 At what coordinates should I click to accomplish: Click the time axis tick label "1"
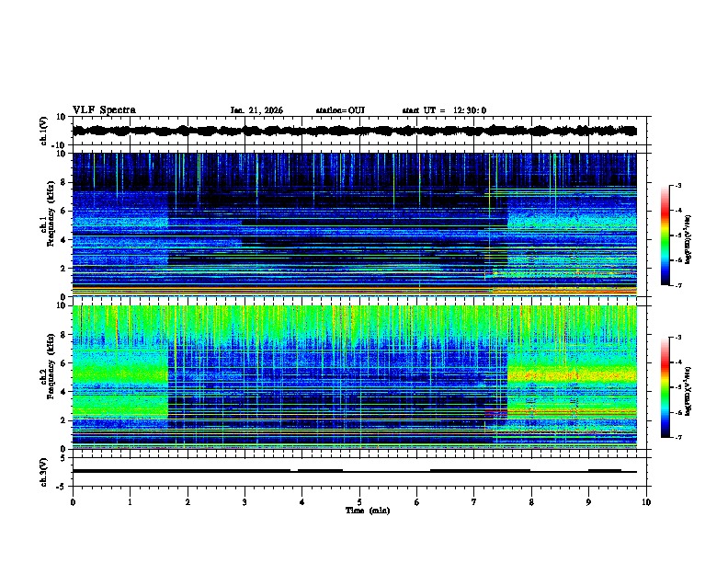click(130, 502)
